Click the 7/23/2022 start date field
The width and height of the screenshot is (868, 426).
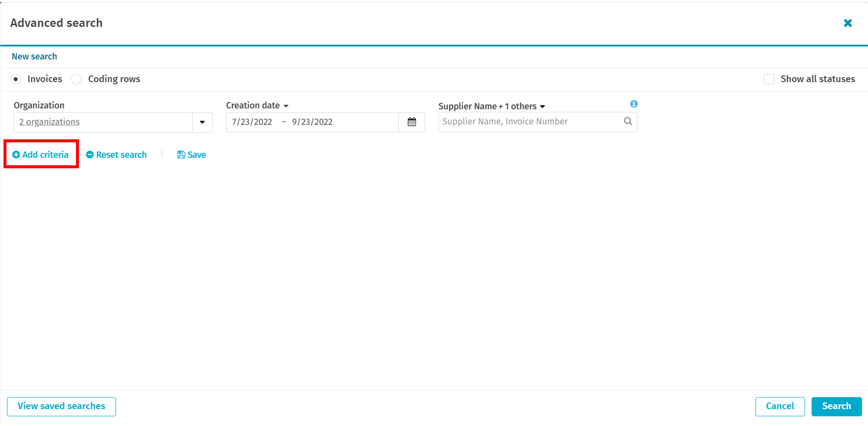(252, 122)
